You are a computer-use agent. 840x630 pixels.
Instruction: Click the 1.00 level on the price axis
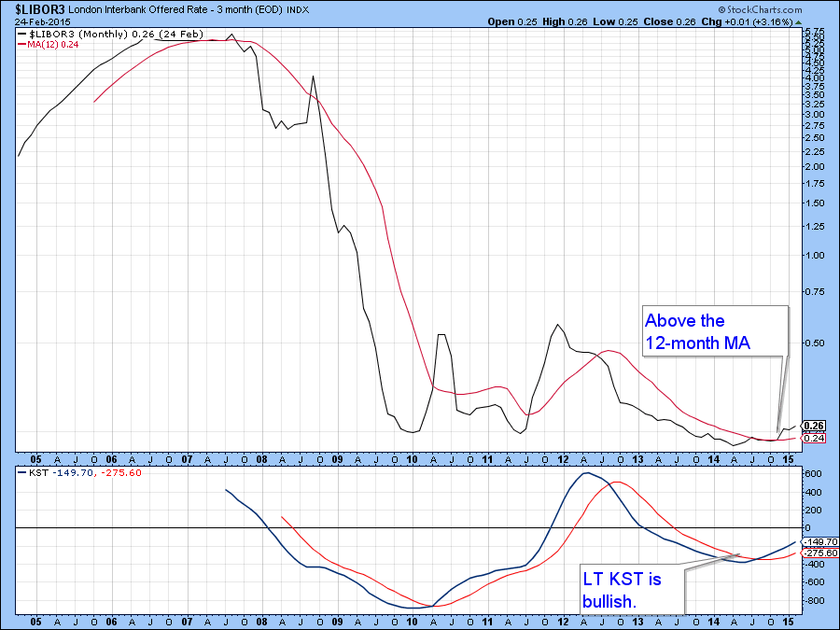pyautogui.click(x=814, y=256)
